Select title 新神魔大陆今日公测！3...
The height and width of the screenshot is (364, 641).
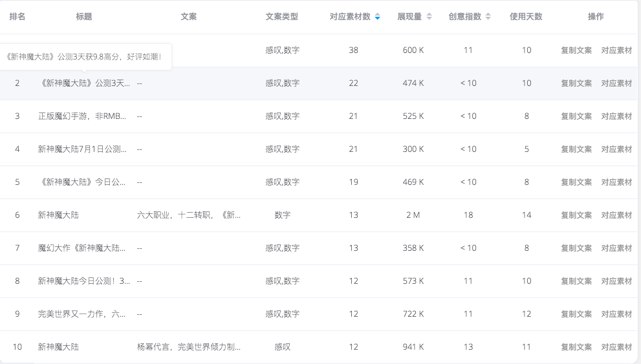tap(84, 281)
